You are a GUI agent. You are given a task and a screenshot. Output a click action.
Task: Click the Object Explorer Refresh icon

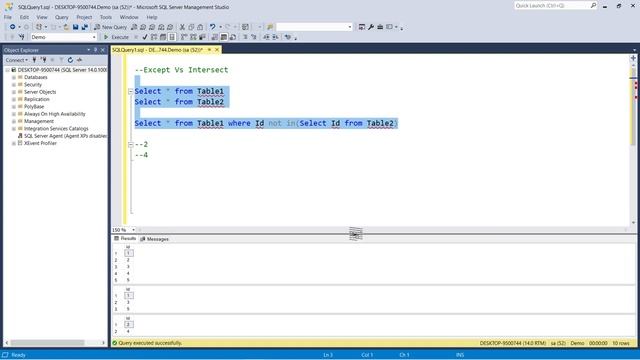click(x=70, y=60)
